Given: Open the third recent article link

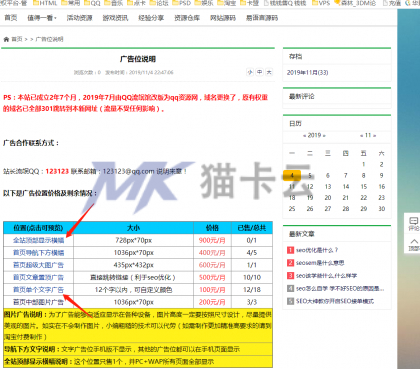Looking at the screenshot, I should coord(326,276).
